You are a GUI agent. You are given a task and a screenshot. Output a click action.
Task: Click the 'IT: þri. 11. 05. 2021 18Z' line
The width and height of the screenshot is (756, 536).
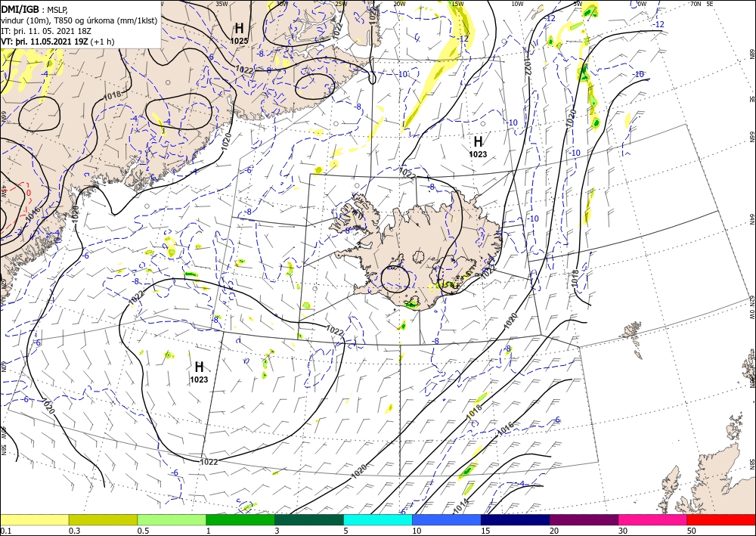pos(46,30)
